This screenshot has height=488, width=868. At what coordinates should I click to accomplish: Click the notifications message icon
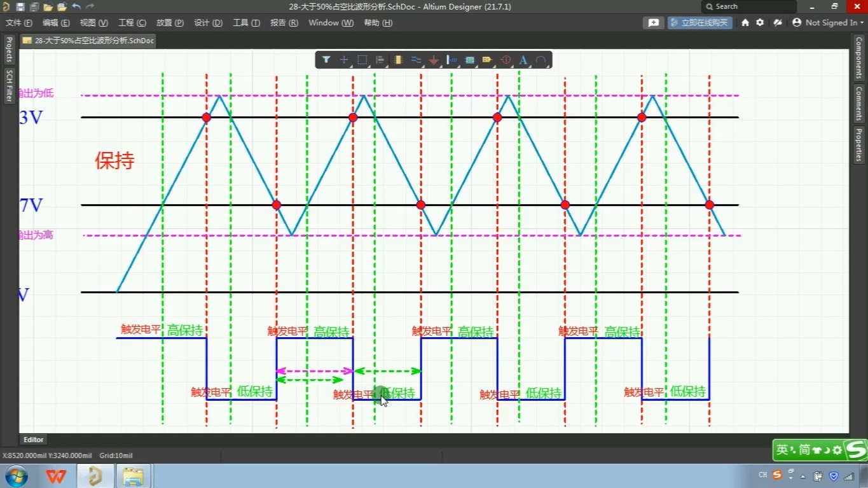[653, 22]
